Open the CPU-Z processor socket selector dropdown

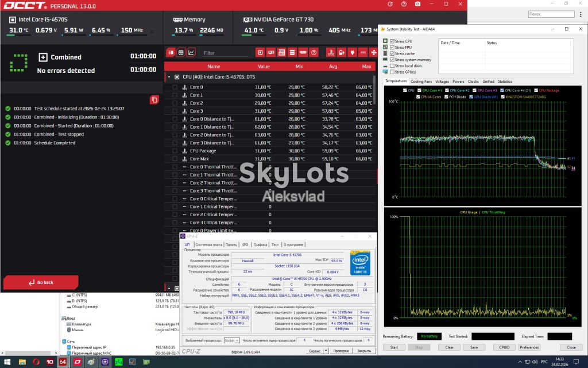(x=231, y=340)
